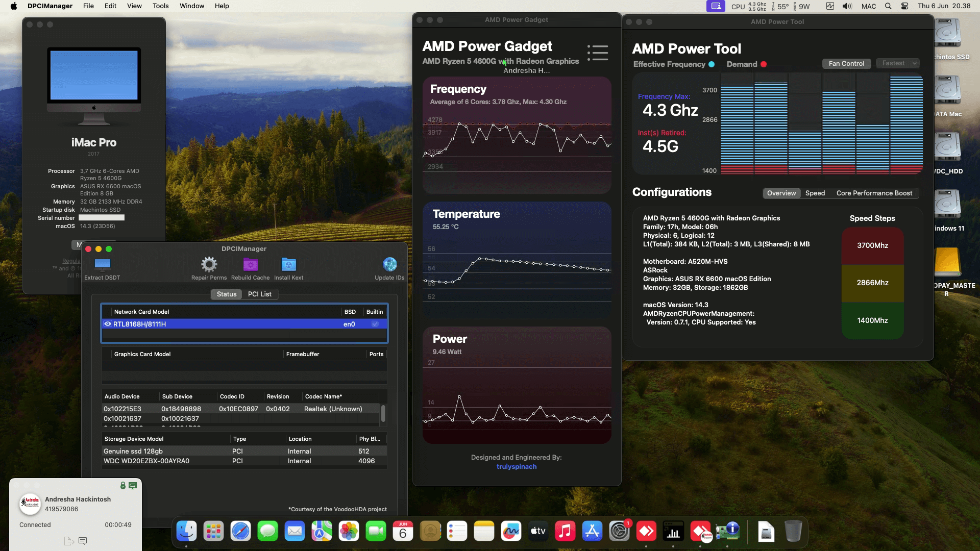Viewport: 980px width, 551px height.
Task: Select the 0x102215E3 audio device row
Action: (x=241, y=409)
